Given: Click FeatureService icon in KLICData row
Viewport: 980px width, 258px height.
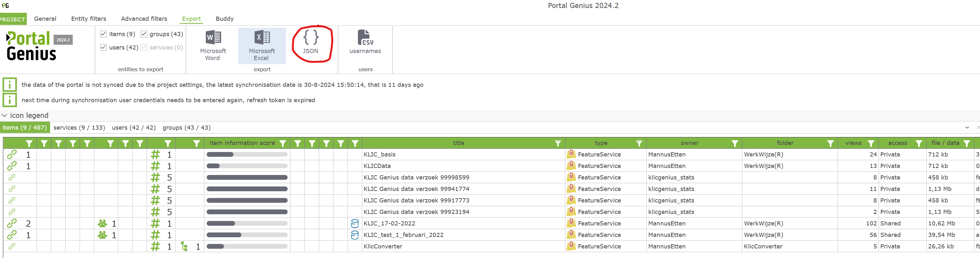Looking at the screenshot, I should pyautogui.click(x=571, y=166).
